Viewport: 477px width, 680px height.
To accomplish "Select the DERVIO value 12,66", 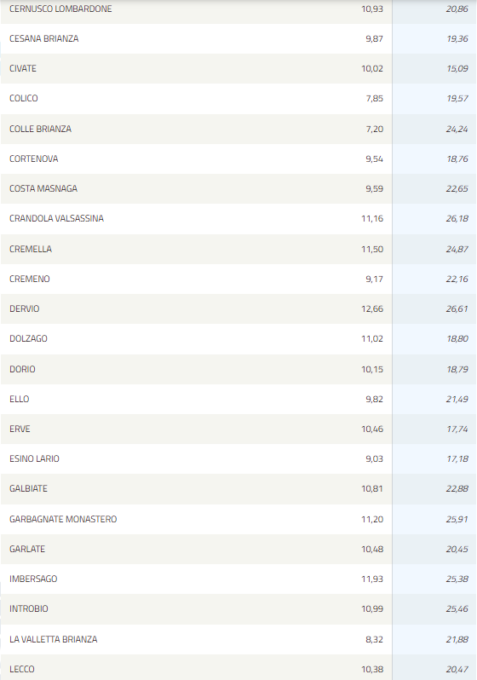I will click(x=372, y=309).
